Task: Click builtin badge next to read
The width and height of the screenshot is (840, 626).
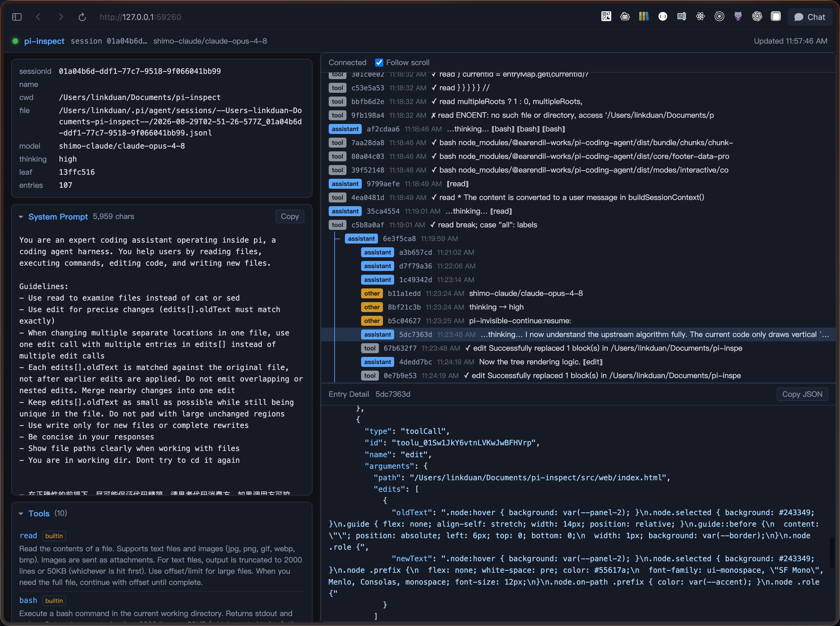Action: (x=54, y=536)
